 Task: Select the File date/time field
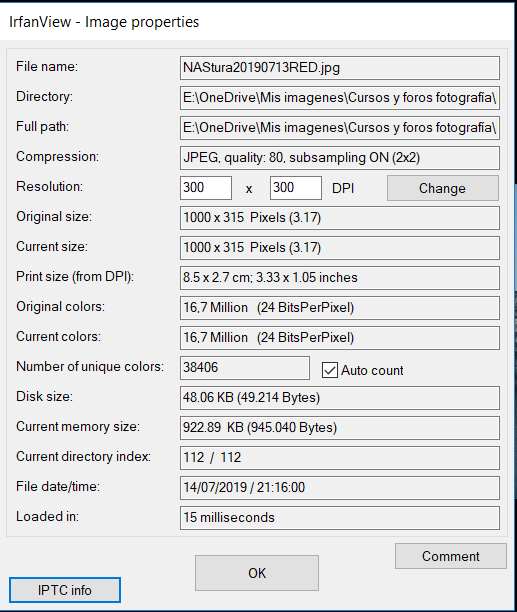[x=339, y=488]
